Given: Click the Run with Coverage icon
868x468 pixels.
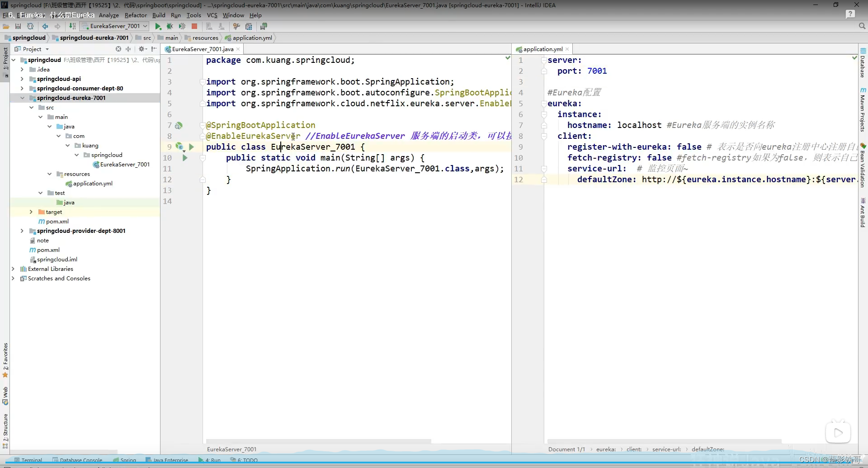Looking at the screenshot, I should coord(182,26).
